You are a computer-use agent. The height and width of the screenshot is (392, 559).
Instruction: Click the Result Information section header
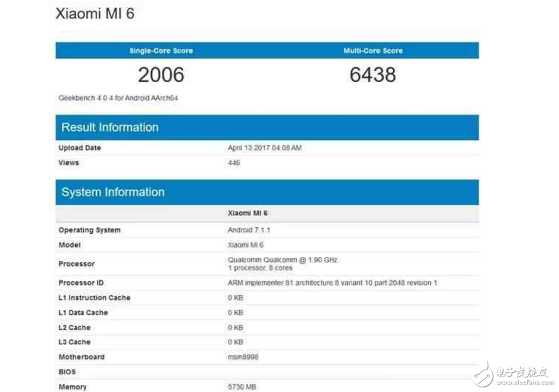coord(110,128)
